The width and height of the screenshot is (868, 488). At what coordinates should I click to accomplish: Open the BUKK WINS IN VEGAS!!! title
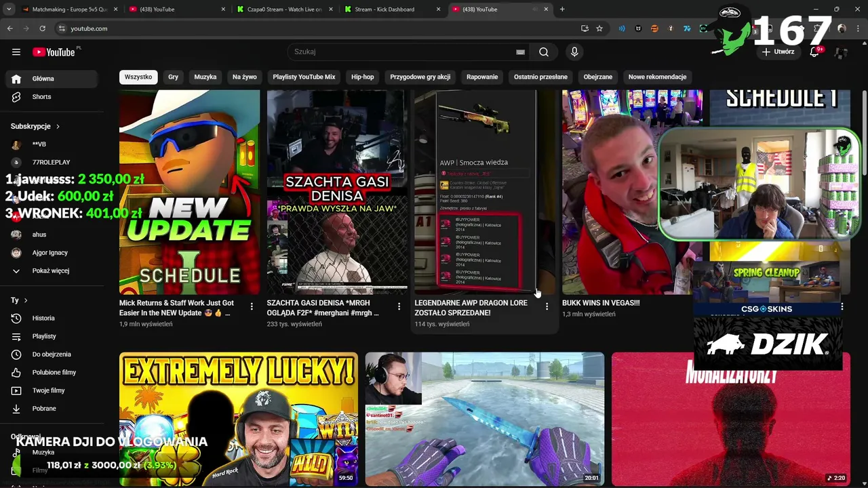pos(601,303)
